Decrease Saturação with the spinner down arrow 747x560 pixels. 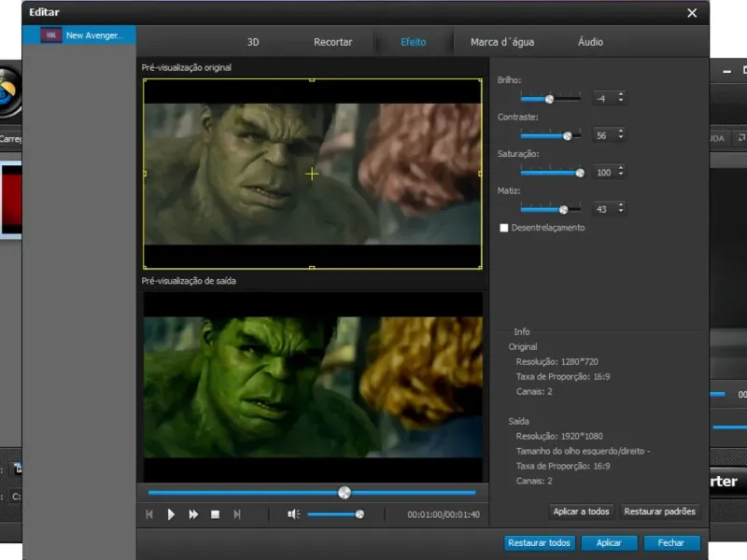tap(621, 175)
